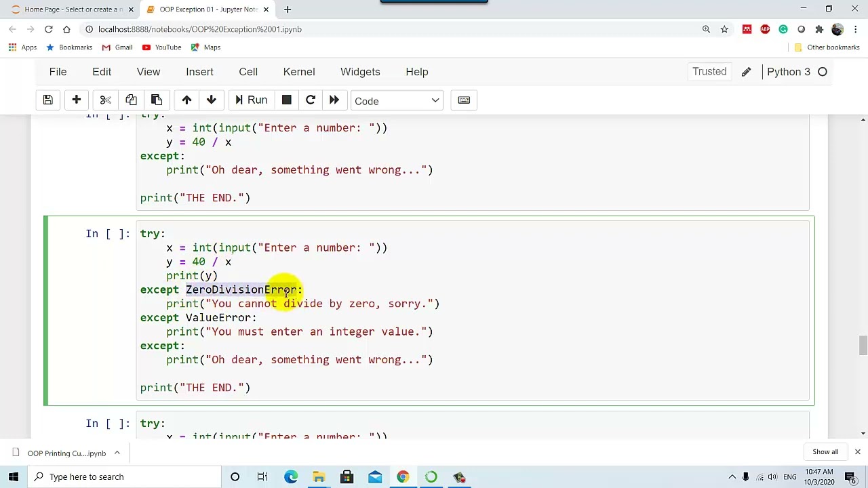Open a new browser tab

pyautogui.click(x=288, y=9)
